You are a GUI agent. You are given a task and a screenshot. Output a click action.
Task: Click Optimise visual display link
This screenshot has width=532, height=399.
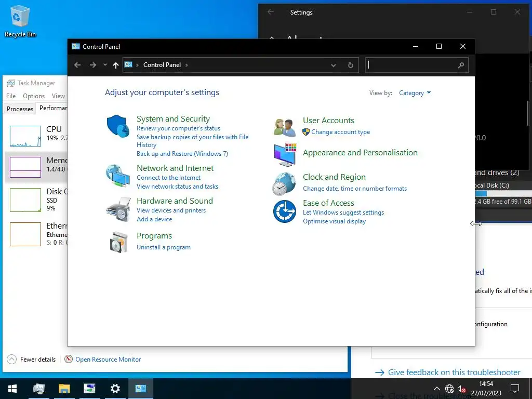click(x=334, y=221)
